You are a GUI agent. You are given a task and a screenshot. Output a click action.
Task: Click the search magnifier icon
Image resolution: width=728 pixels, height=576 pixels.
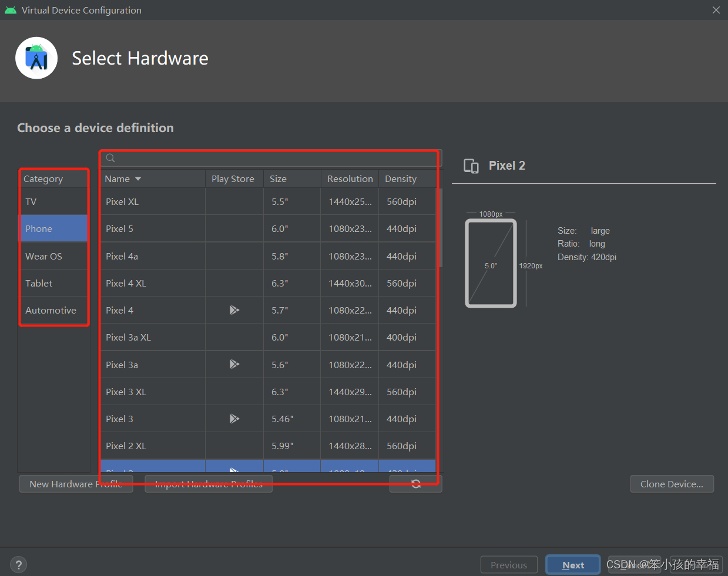click(110, 157)
